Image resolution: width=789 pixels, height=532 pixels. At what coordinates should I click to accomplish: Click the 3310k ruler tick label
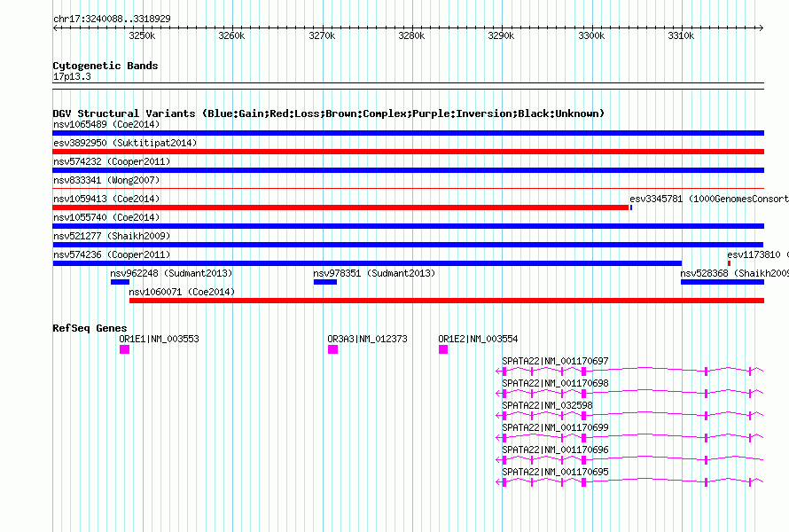coord(681,35)
